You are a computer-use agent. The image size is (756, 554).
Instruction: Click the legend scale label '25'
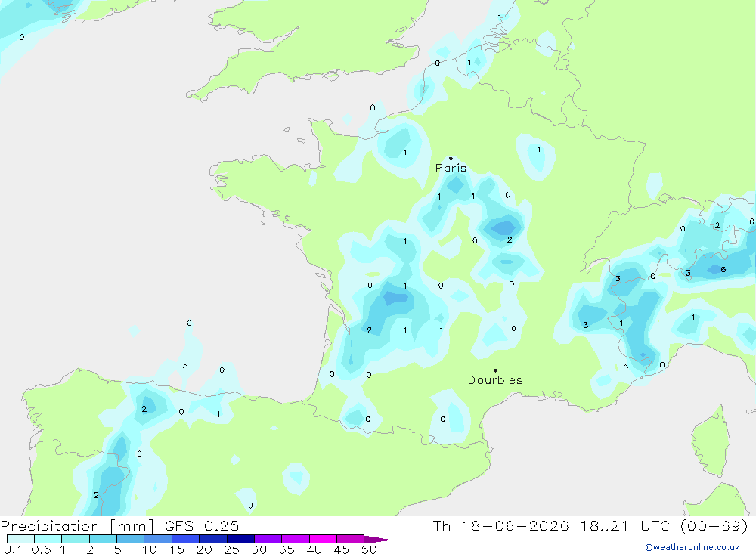click(x=231, y=549)
